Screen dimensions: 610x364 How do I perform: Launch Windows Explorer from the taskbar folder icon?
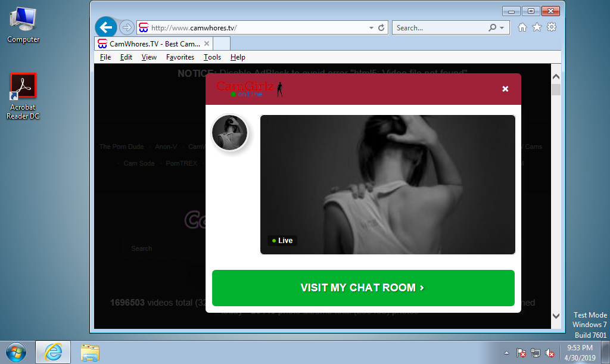point(90,353)
